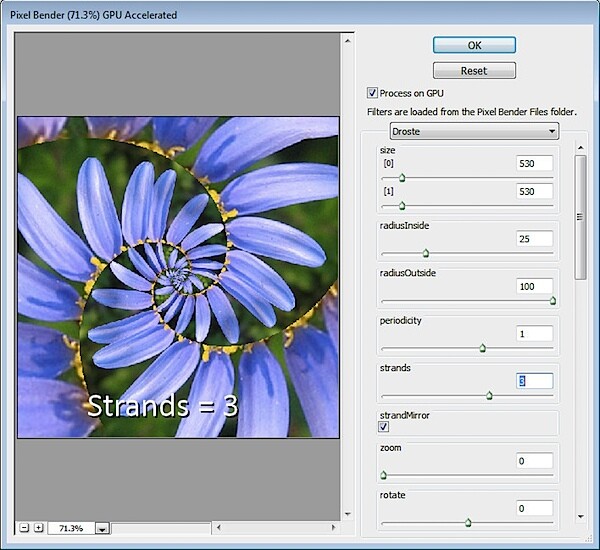Click the 71.3% zoom percentage field
Image resolution: width=600 pixels, height=550 pixels.
[x=71, y=528]
